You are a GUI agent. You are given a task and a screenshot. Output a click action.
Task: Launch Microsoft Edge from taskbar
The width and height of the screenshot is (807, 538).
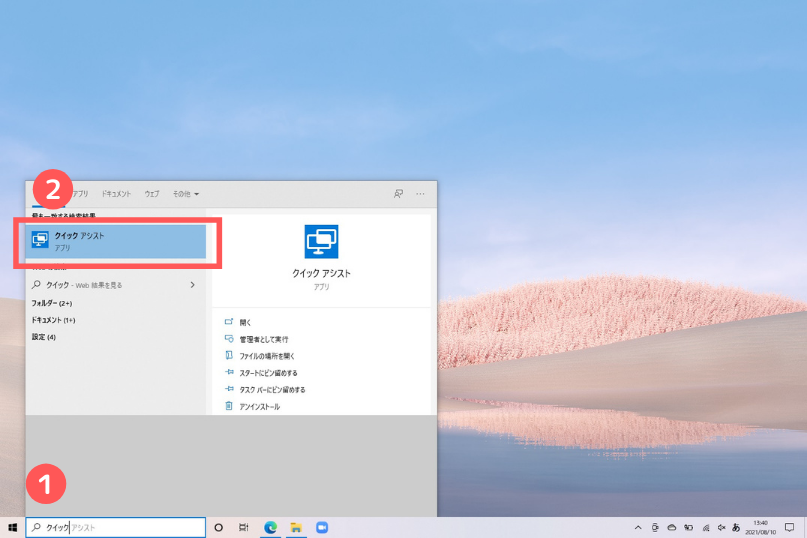[270, 527]
